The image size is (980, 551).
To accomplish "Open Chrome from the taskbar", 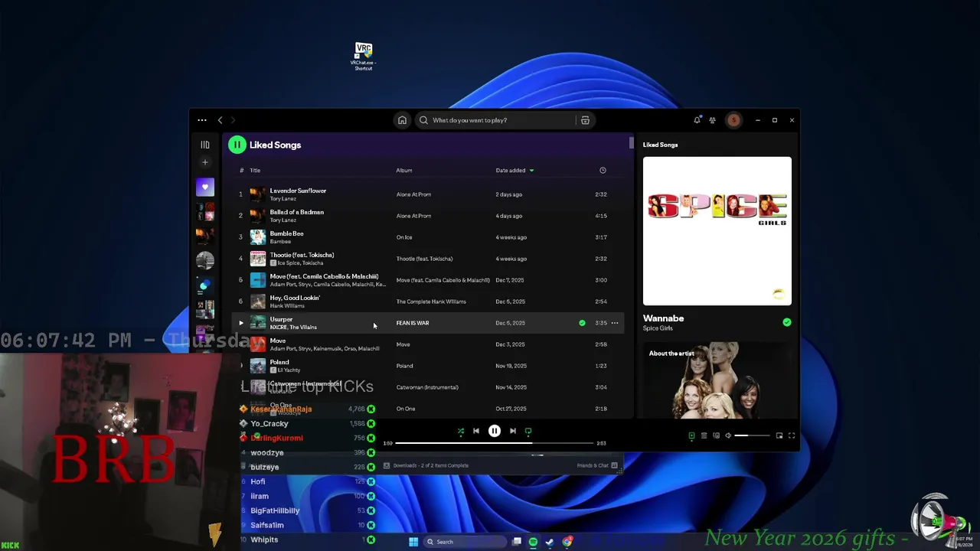I will pyautogui.click(x=567, y=542).
